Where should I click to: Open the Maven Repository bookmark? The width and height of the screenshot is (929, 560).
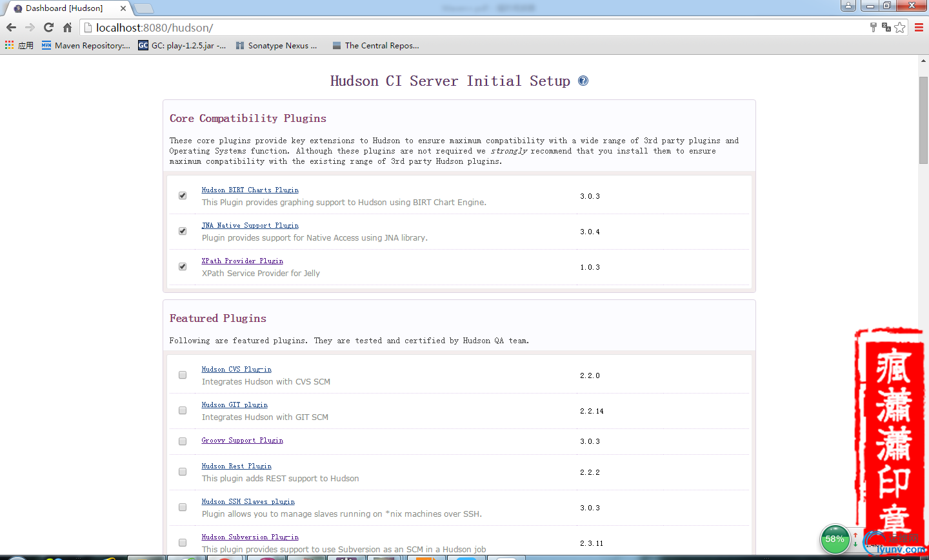click(86, 45)
